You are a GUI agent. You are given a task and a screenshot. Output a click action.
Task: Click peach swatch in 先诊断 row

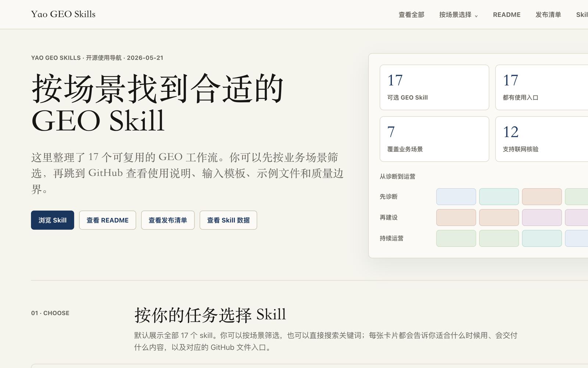coord(542,197)
